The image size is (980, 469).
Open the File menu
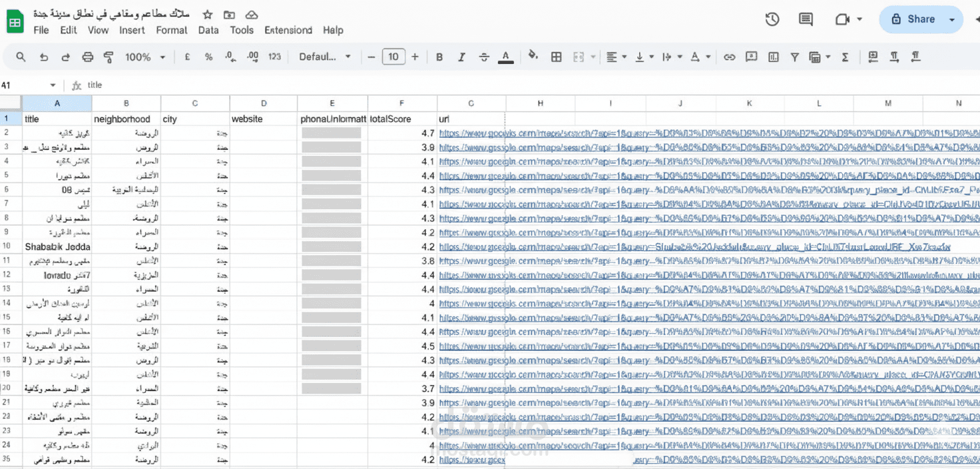point(41,30)
